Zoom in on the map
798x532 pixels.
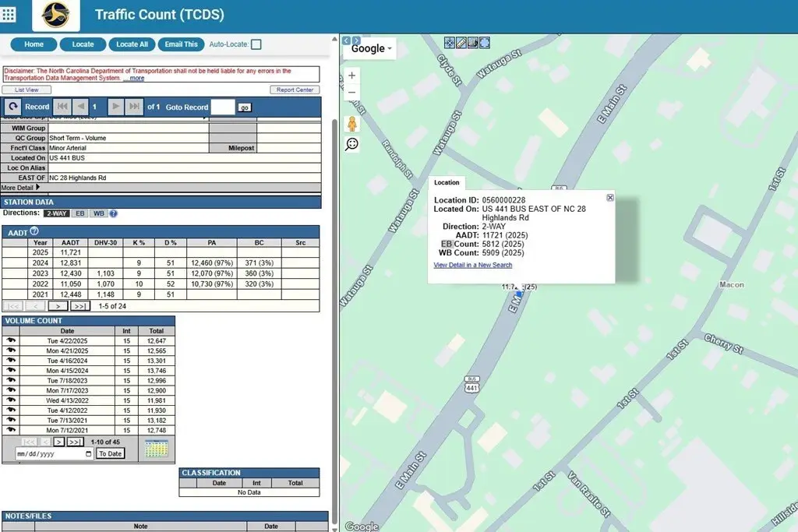tap(352, 76)
